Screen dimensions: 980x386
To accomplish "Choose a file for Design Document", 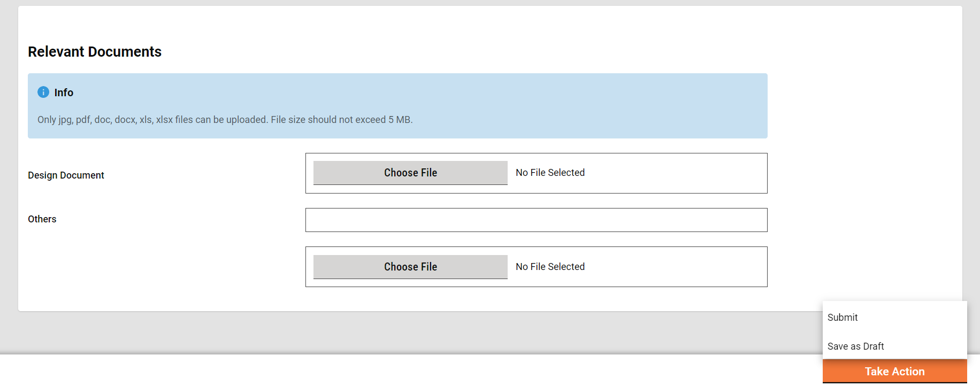I will click(x=410, y=173).
